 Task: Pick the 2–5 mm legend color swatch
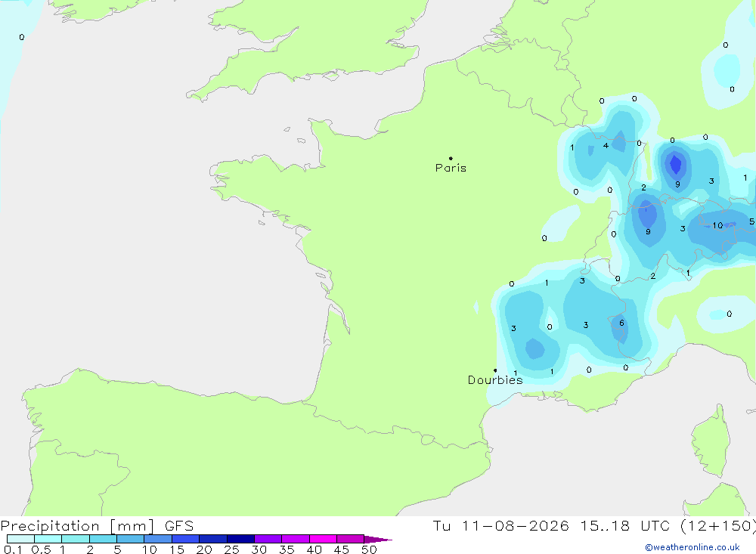103,539
